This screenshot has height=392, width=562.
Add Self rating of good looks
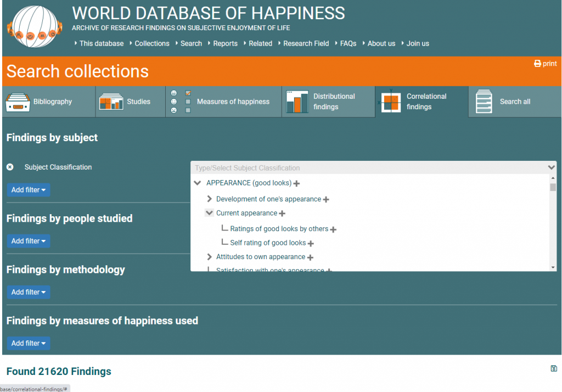(311, 243)
